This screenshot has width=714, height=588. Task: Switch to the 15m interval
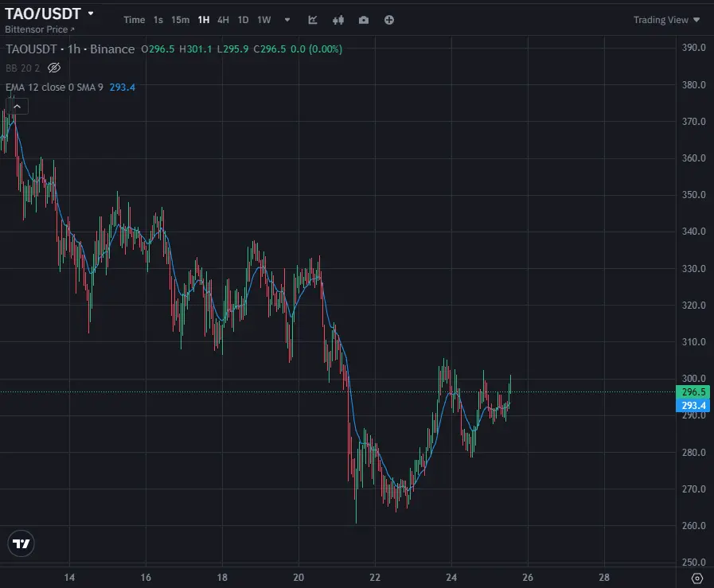181,20
